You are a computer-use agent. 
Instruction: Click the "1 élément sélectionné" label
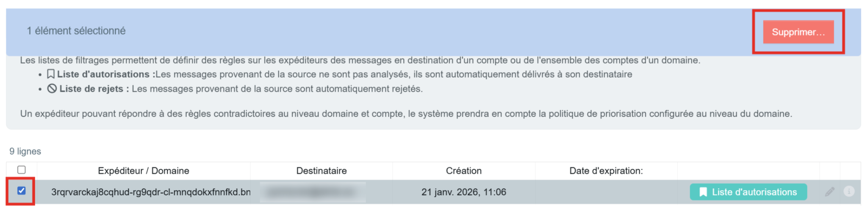[x=76, y=31]
